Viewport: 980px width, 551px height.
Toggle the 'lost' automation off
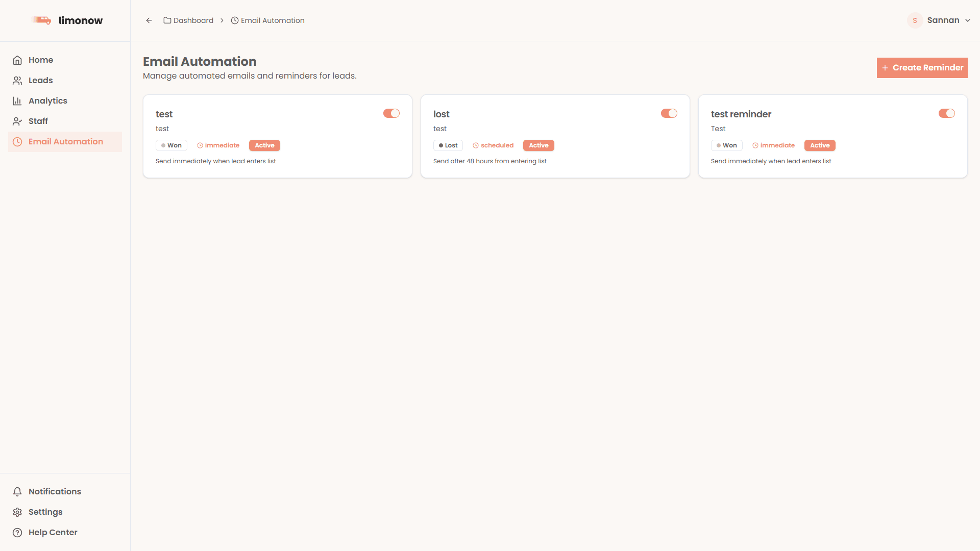coord(669,113)
